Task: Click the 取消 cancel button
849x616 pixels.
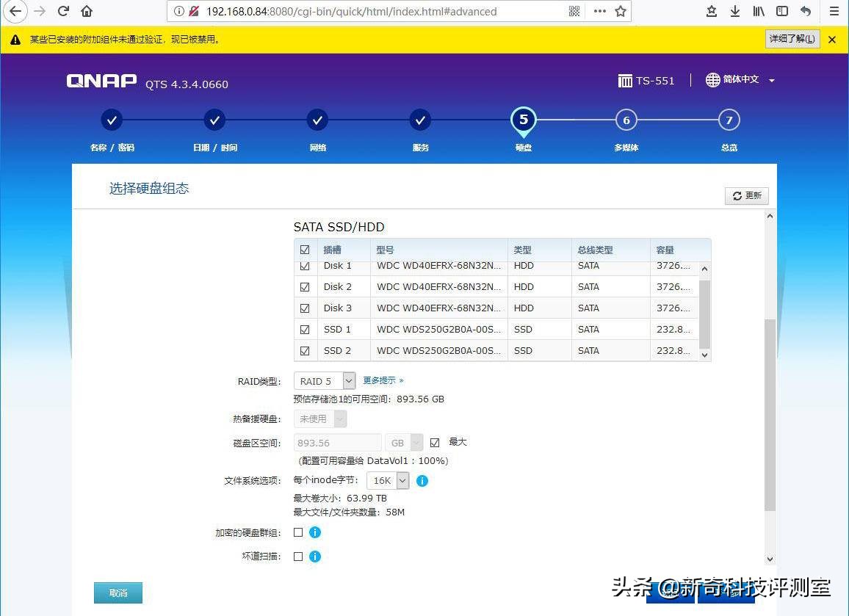Action: [x=118, y=593]
